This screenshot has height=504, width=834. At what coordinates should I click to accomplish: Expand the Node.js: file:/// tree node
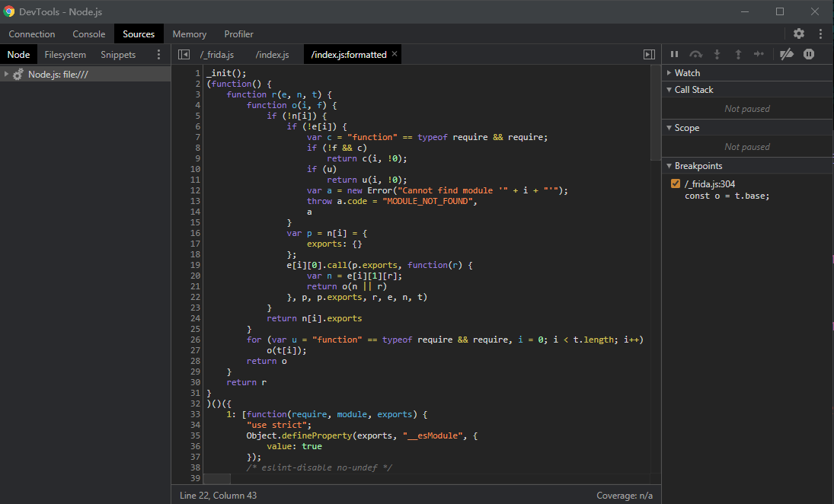pos(6,74)
